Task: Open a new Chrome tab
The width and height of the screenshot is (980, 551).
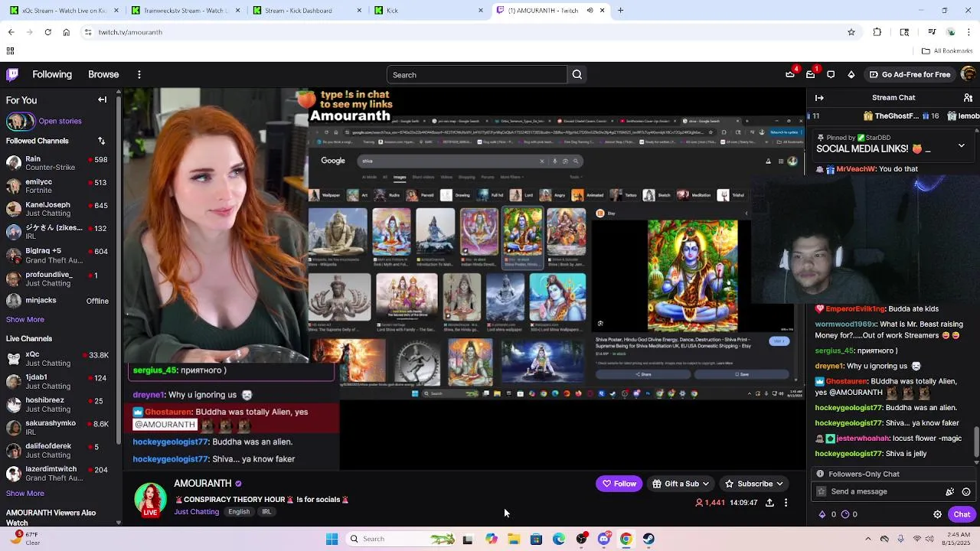Action: [620, 11]
